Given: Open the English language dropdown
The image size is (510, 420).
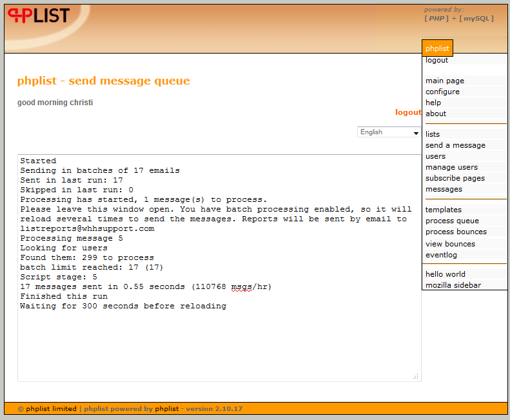Looking at the screenshot, I should click(389, 132).
